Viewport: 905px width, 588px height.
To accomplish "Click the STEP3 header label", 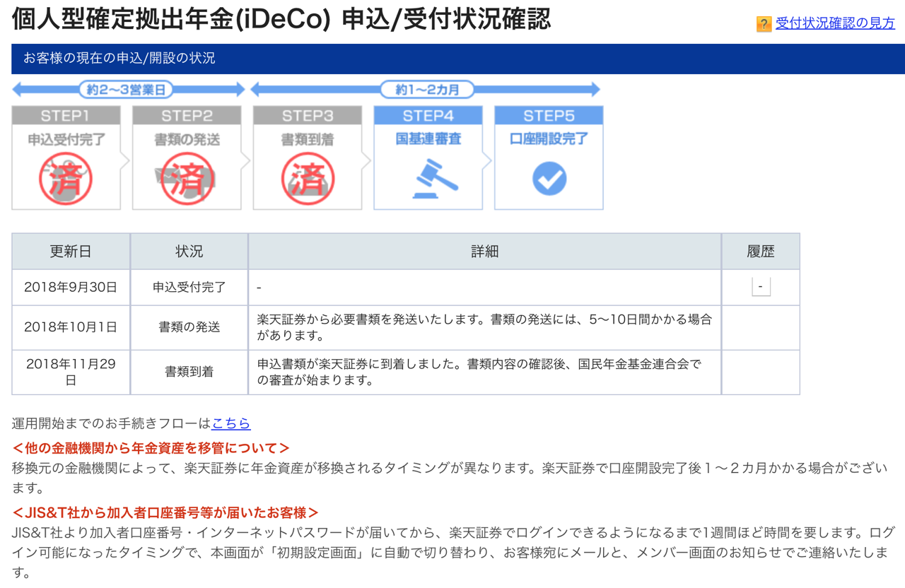I will point(308,116).
